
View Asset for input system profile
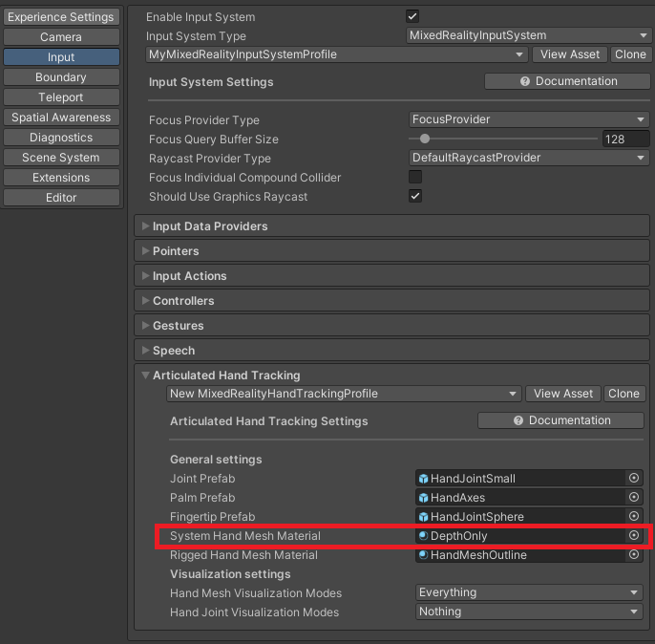570,54
